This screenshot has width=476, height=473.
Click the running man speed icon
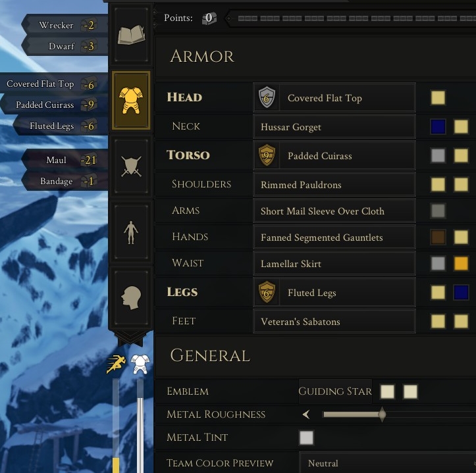(x=116, y=364)
